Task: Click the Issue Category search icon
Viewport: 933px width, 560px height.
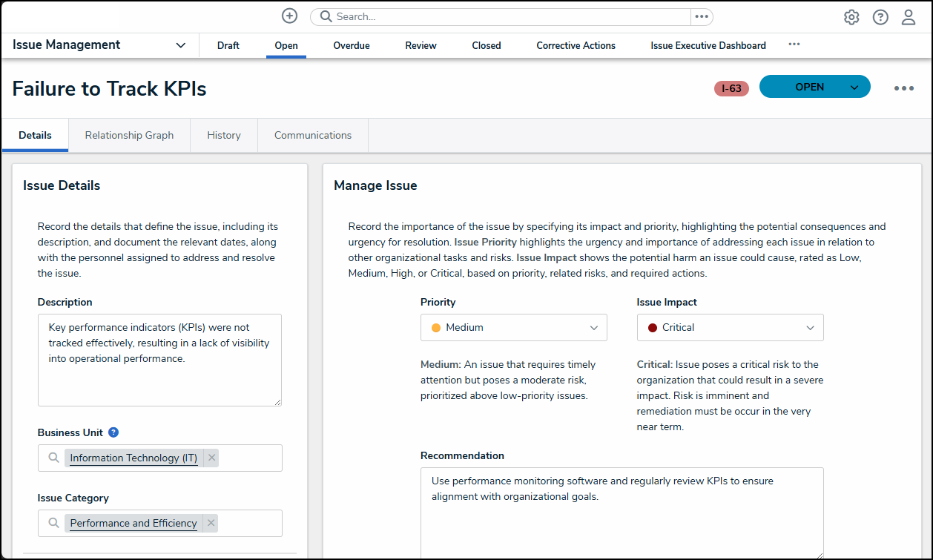Action: coord(53,523)
